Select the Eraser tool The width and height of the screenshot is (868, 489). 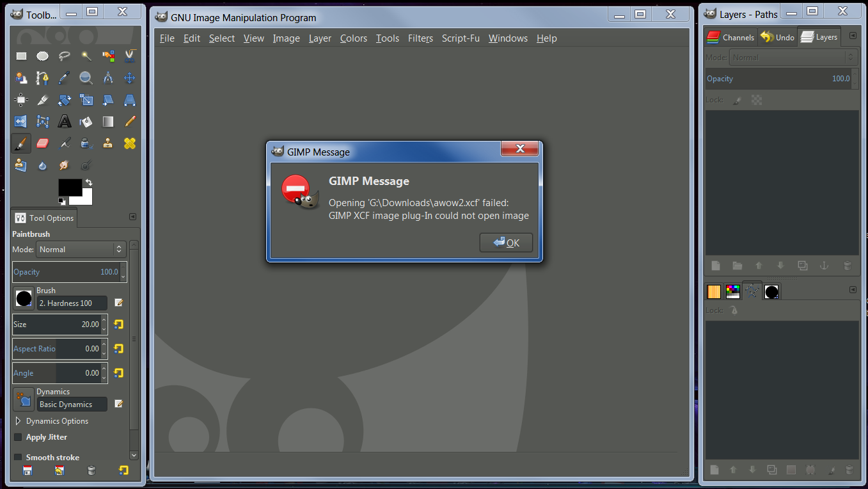tap(42, 143)
